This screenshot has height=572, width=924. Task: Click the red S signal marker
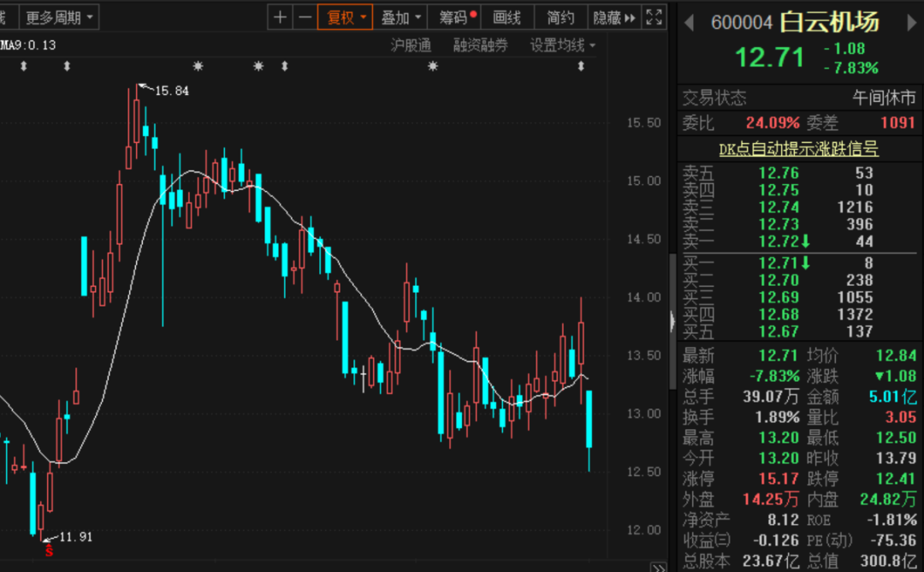[x=49, y=551]
